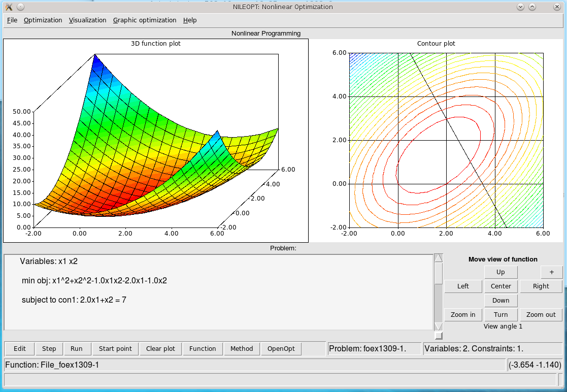Viewport: 567px width, 392px height.
Task: Click the '3D function plot' title
Action: click(x=156, y=43)
